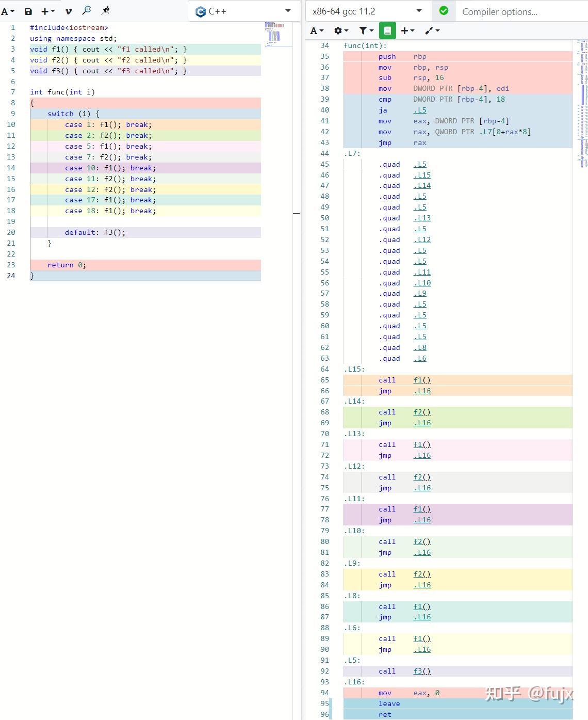
Task: Toggle Vim editing mode
Action: tap(68, 11)
